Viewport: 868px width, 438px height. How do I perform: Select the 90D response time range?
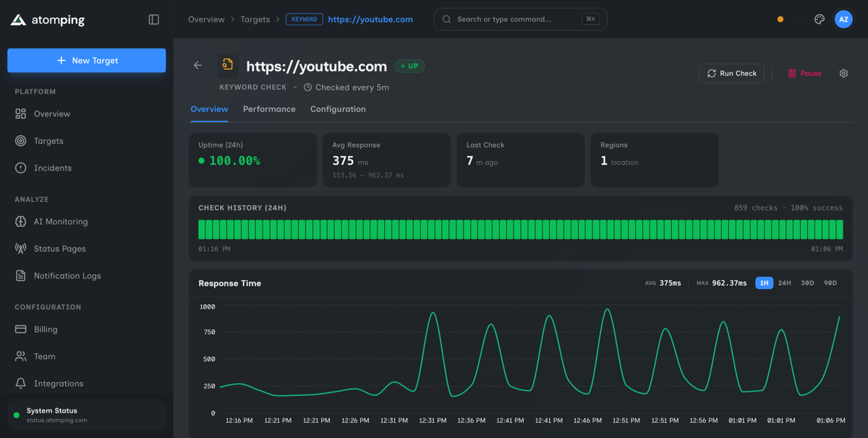click(830, 283)
